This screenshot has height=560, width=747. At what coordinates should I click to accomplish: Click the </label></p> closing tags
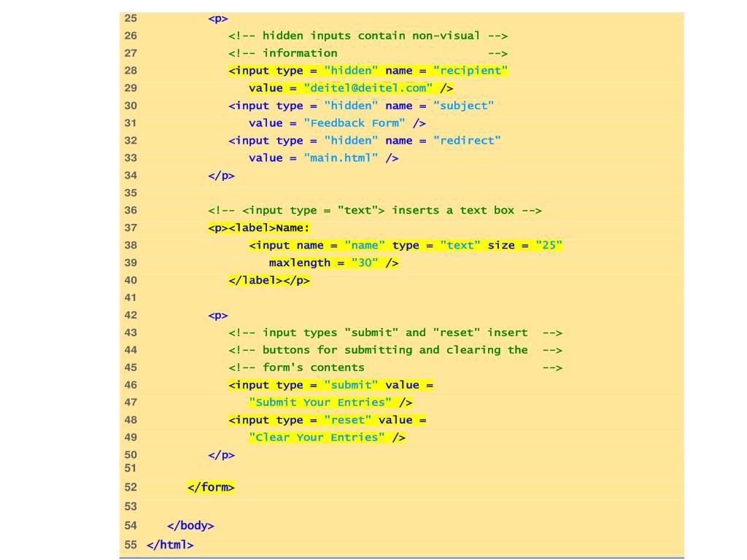click(269, 280)
